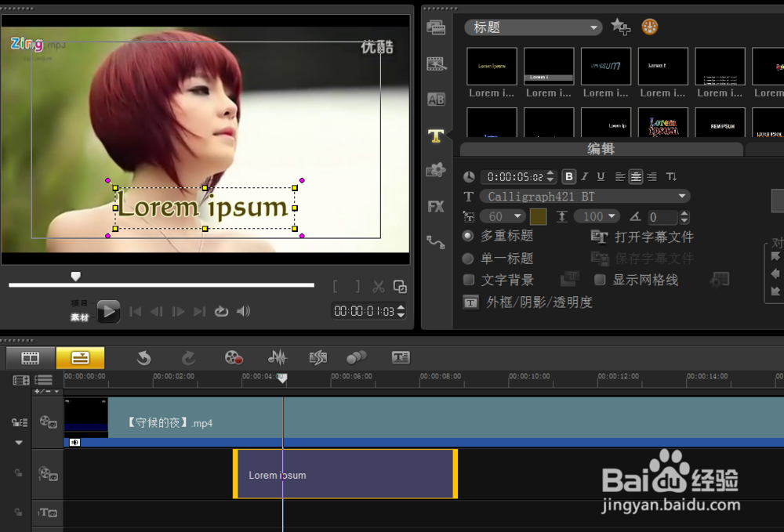Open the FX filters library
This screenshot has height=532, width=784.
click(x=436, y=206)
